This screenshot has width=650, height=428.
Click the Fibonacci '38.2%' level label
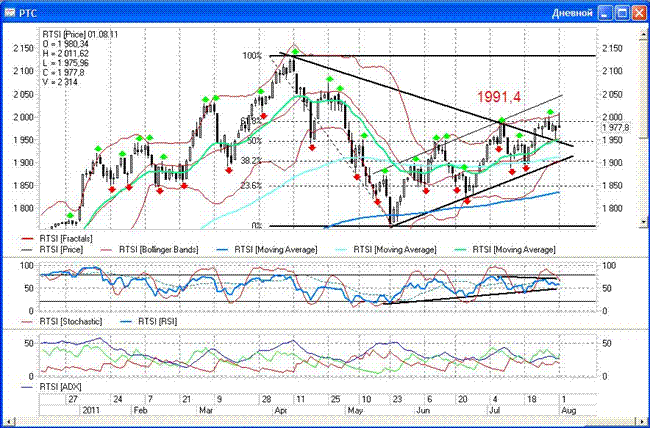point(252,163)
